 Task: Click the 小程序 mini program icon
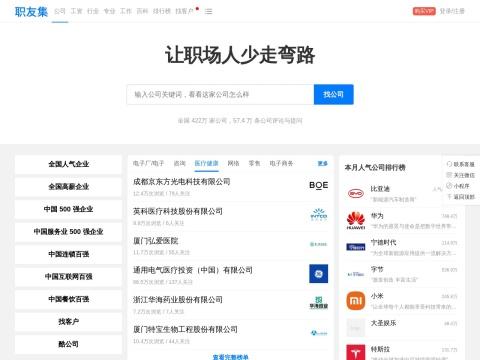449,186
